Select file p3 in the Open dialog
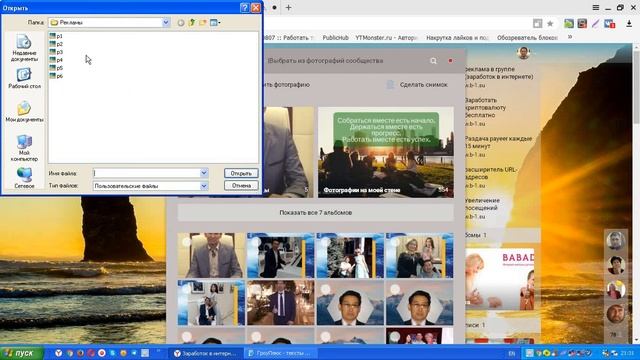Screen dimensions: 640x360 click(56, 52)
